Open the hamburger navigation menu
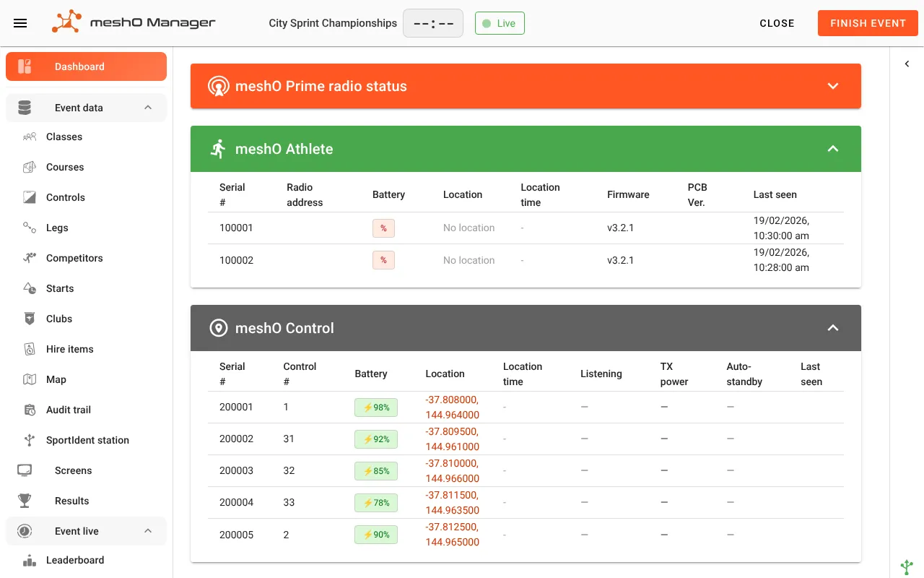 20,23
